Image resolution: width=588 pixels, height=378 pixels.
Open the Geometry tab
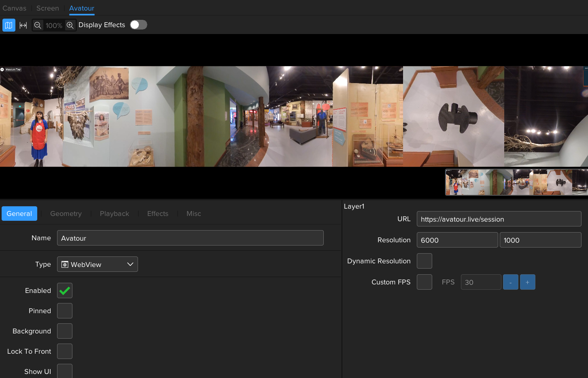point(66,214)
